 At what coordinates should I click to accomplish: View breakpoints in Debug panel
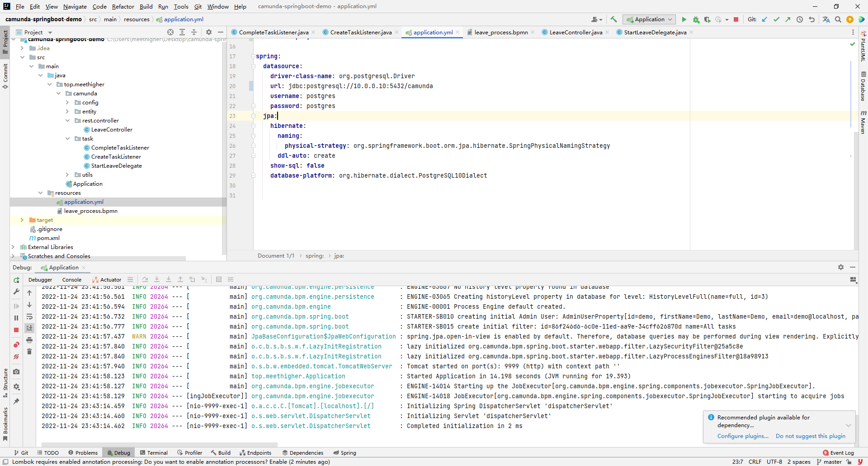point(16,345)
